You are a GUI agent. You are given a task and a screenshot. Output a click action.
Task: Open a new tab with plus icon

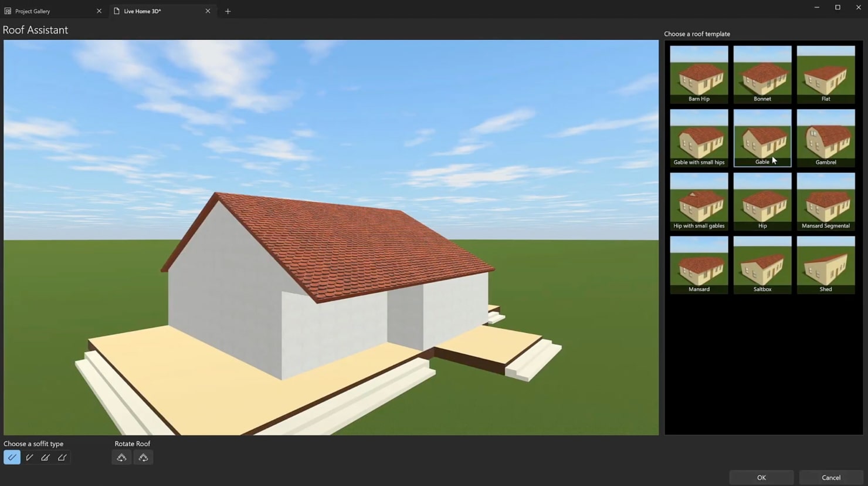pos(228,11)
